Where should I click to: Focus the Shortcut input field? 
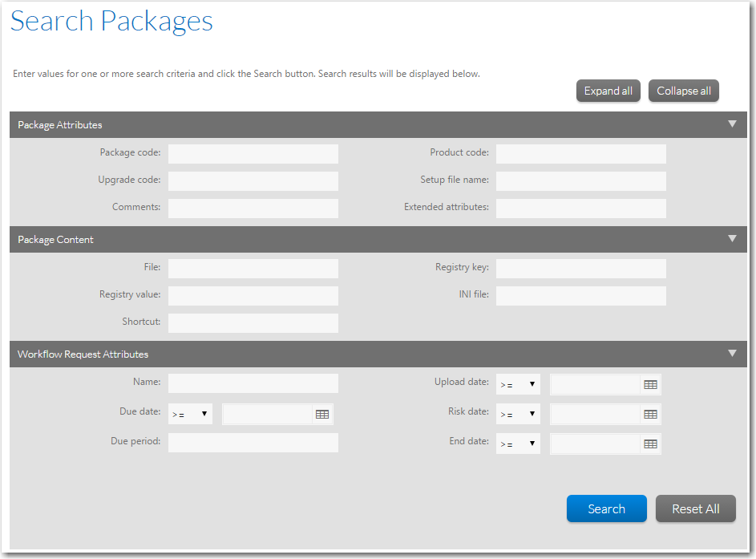pyautogui.click(x=253, y=323)
